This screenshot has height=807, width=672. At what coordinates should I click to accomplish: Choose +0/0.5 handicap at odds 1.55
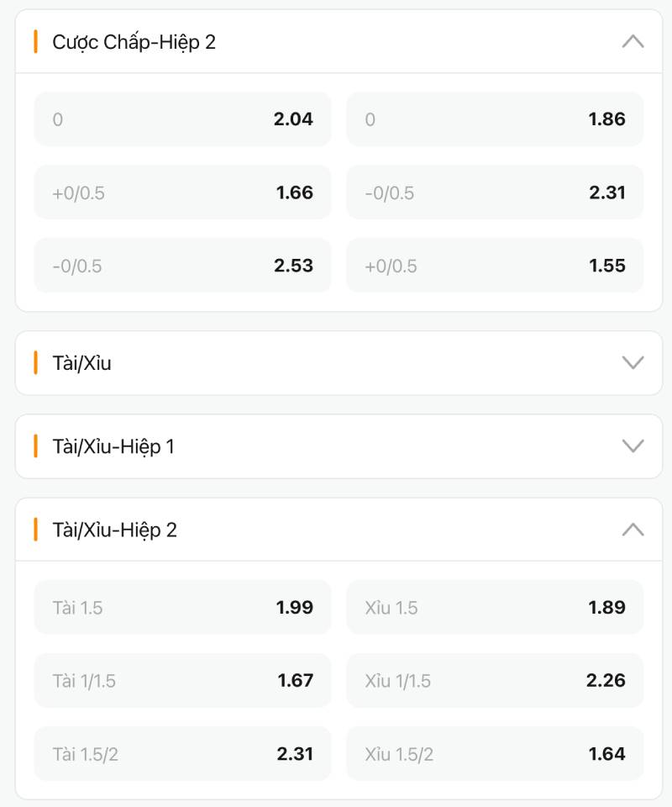point(495,266)
